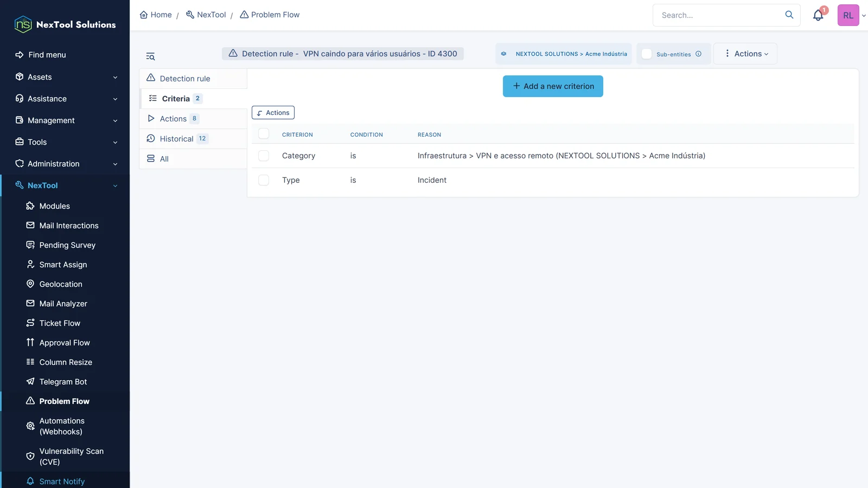The image size is (868, 488).
Task: Open the notifications bell icon
Action: [818, 15]
